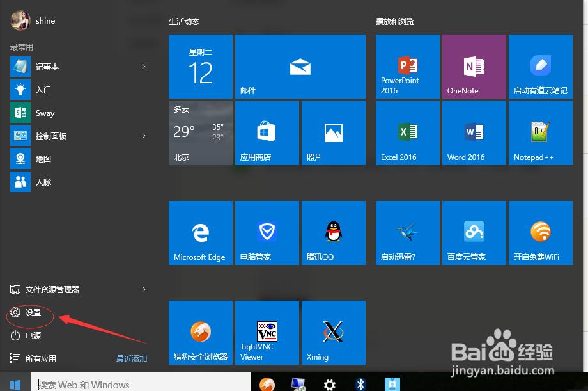The image size is (588, 391).
Task: Click the 播放和浏览 group heading
Action: [395, 21]
